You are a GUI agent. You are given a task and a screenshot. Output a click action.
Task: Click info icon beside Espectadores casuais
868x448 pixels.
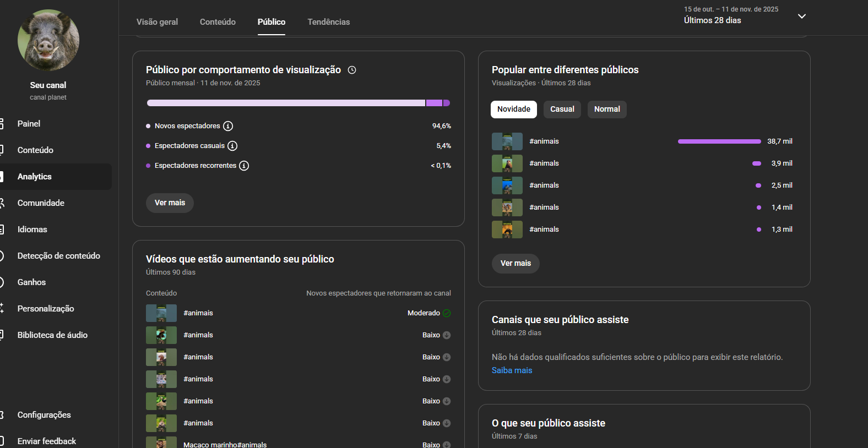[x=232, y=146]
